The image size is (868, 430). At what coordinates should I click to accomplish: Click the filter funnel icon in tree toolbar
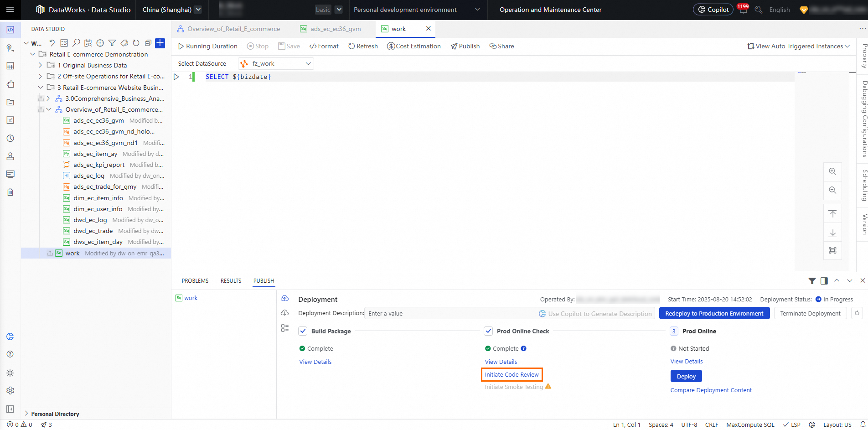(112, 43)
